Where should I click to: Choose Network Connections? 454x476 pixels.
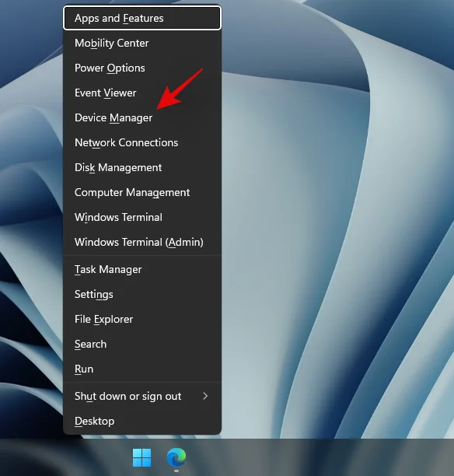142,142
